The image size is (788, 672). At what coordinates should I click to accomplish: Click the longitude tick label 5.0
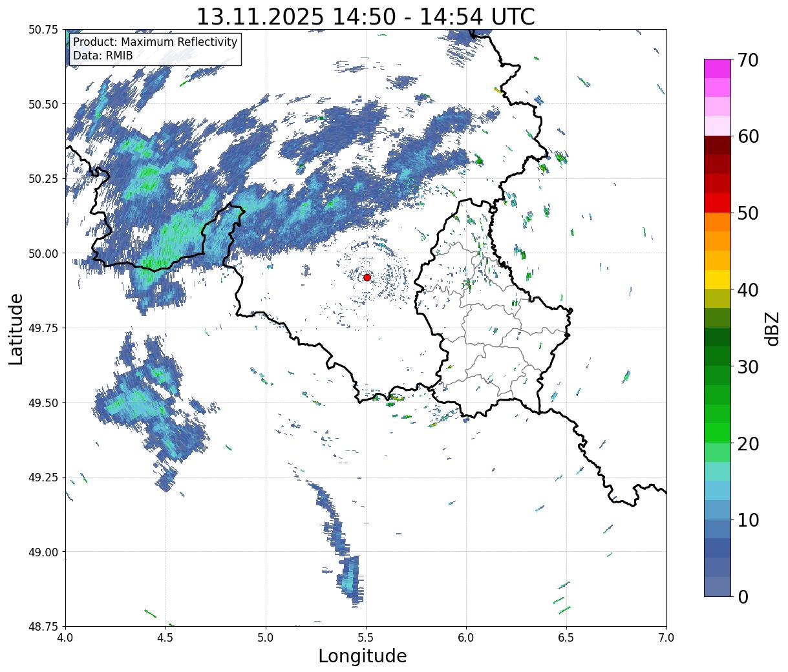click(266, 638)
